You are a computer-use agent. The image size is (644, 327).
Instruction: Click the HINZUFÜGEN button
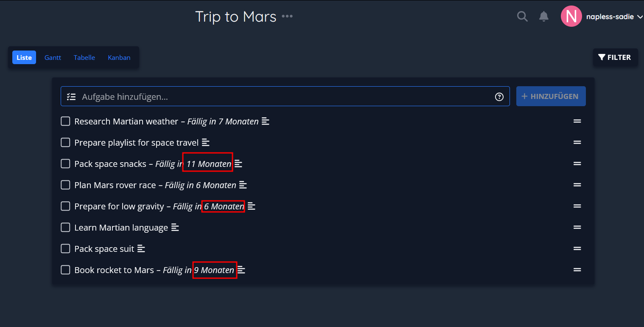[x=551, y=96]
